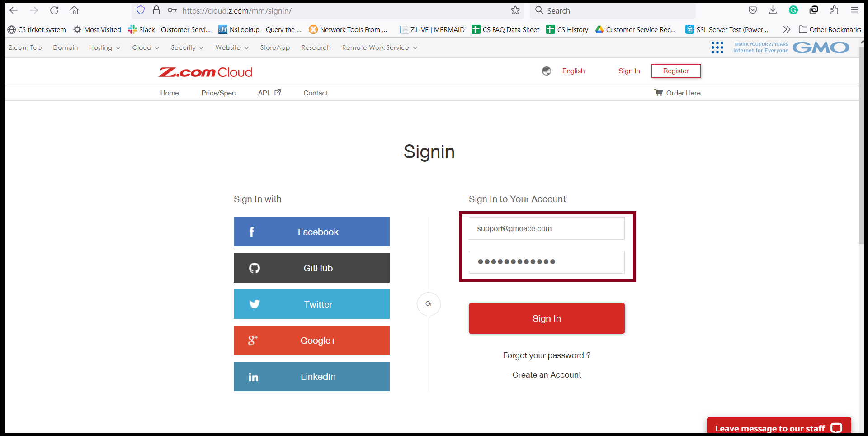The width and height of the screenshot is (868, 436).
Task: Expand the Security dropdown menu
Action: [187, 47]
